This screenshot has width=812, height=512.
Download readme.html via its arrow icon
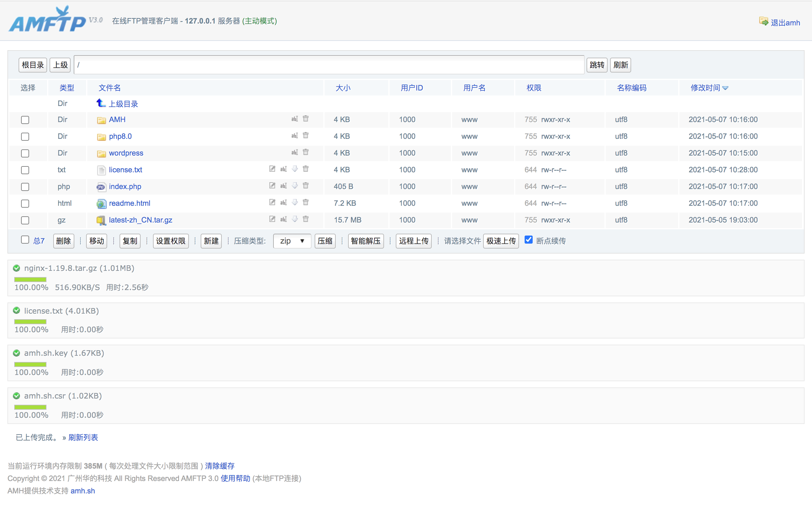295,202
